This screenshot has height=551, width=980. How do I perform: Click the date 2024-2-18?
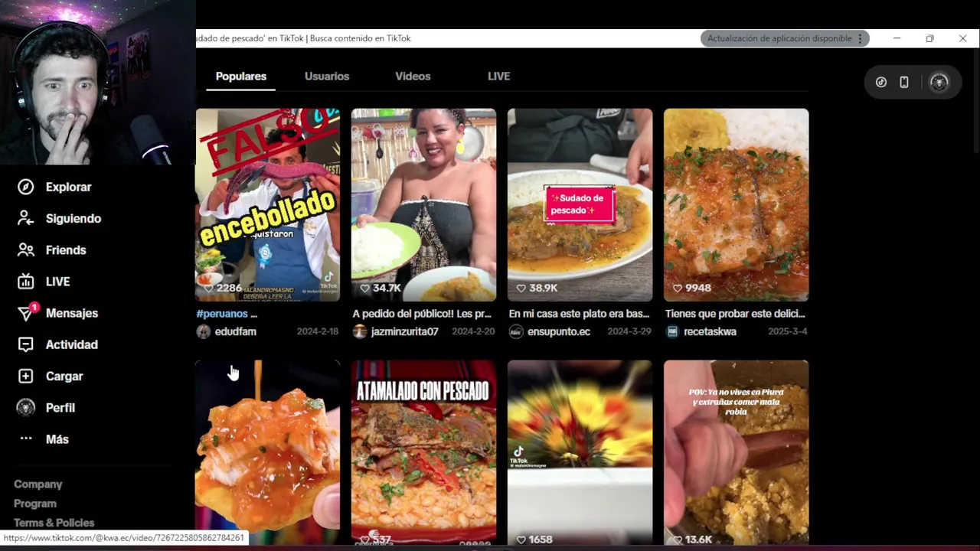coord(318,331)
